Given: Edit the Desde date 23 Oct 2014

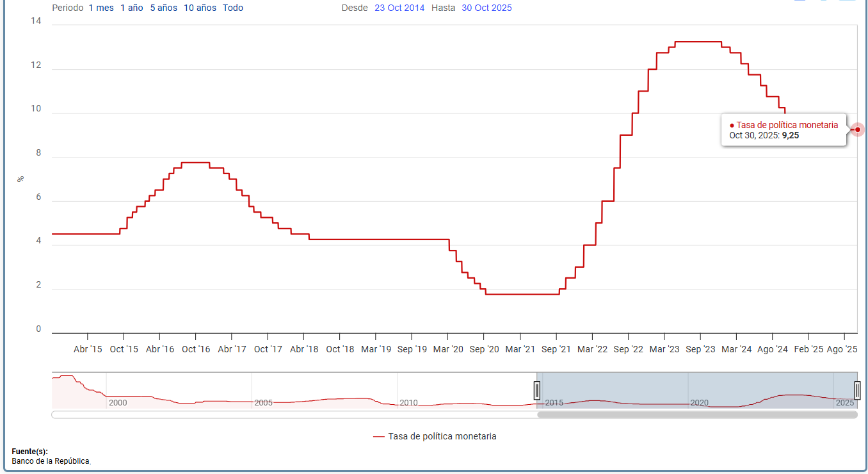Looking at the screenshot, I should point(399,8).
